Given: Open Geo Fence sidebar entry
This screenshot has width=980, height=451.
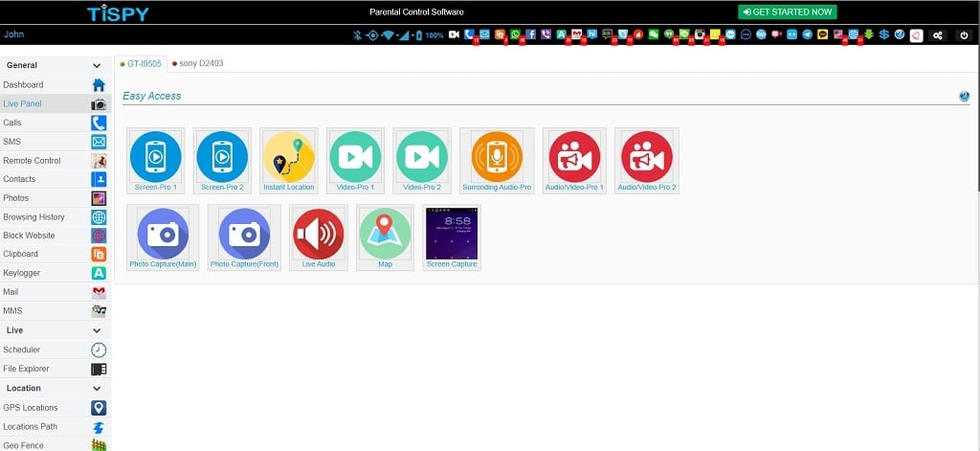Looking at the screenshot, I should (x=56, y=445).
